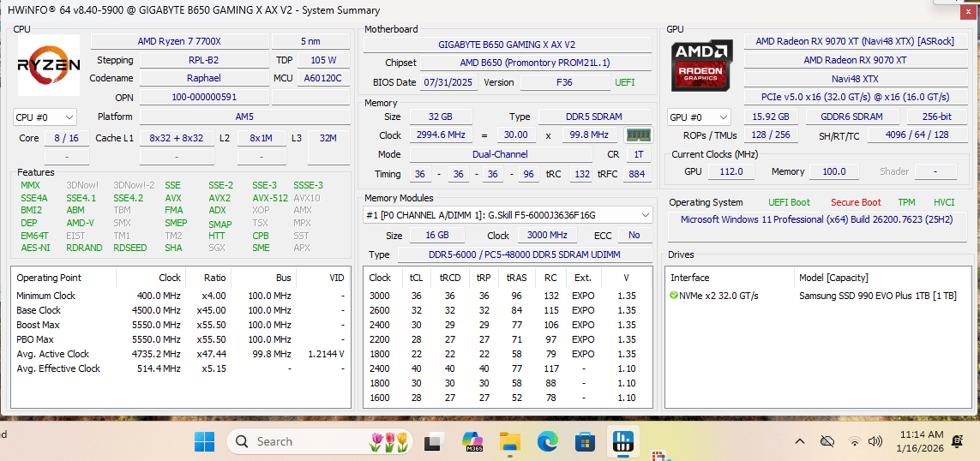The height and width of the screenshot is (461, 980).
Task: Open Task View in taskbar
Action: point(434,442)
